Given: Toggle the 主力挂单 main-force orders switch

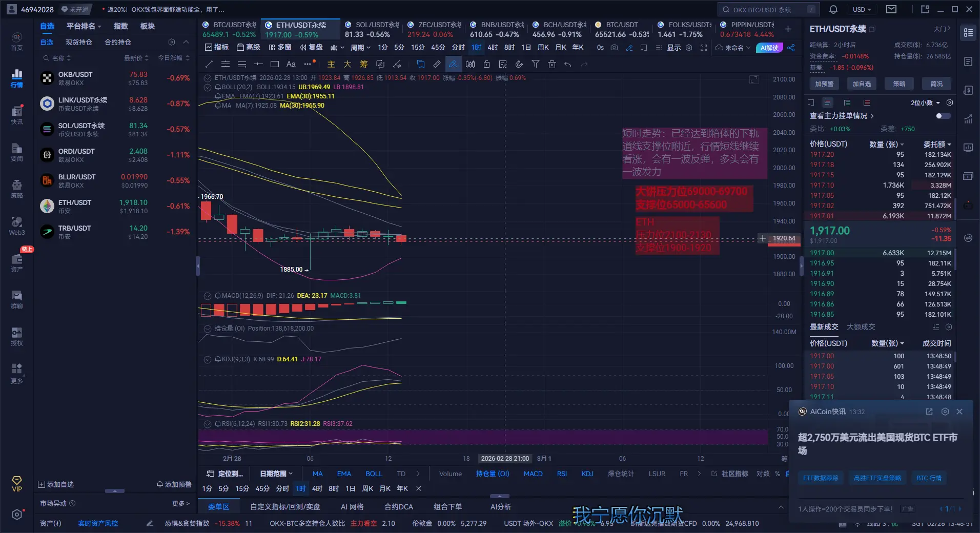Looking at the screenshot, I should [x=943, y=116].
